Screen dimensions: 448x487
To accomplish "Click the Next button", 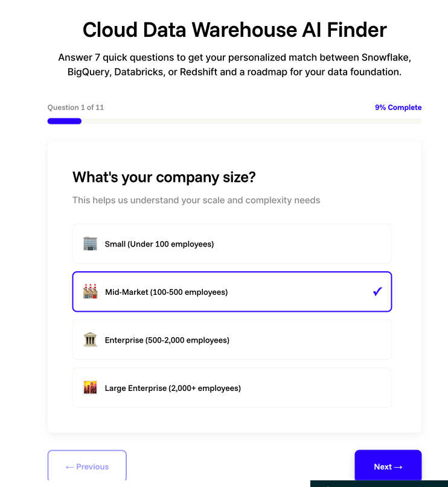I will [388, 466].
